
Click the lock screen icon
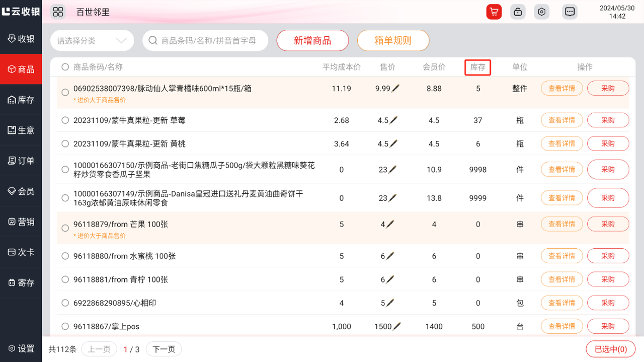(518, 12)
